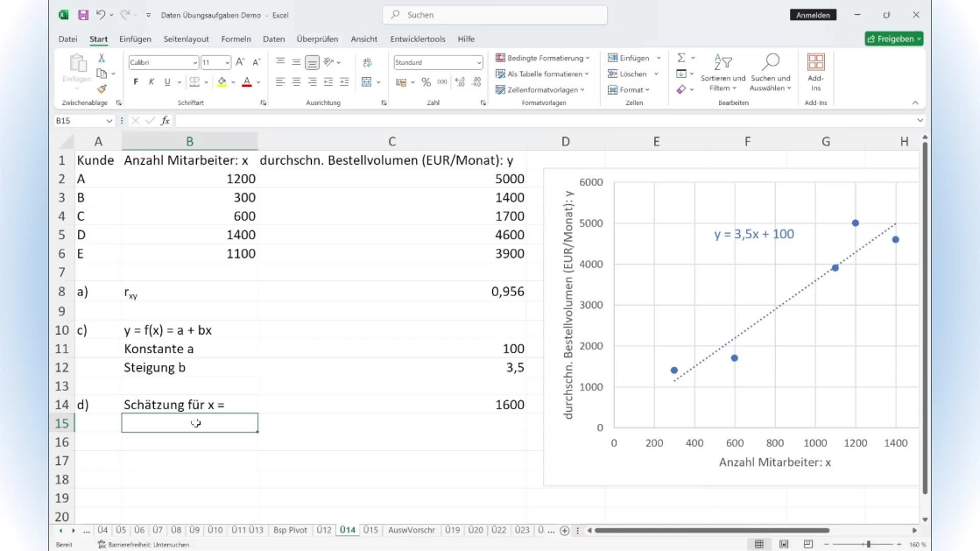This screenshot has height=551, width=980.
Task: Apply thousands separator (000) style
Action: click(442, 82)
